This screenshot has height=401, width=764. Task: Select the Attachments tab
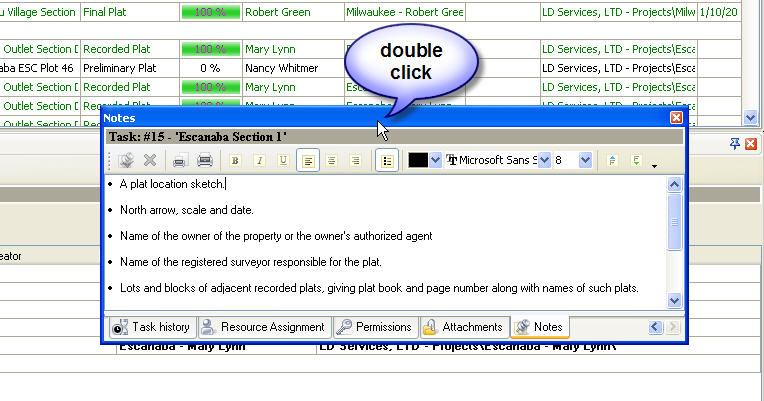tap(462, 327)
